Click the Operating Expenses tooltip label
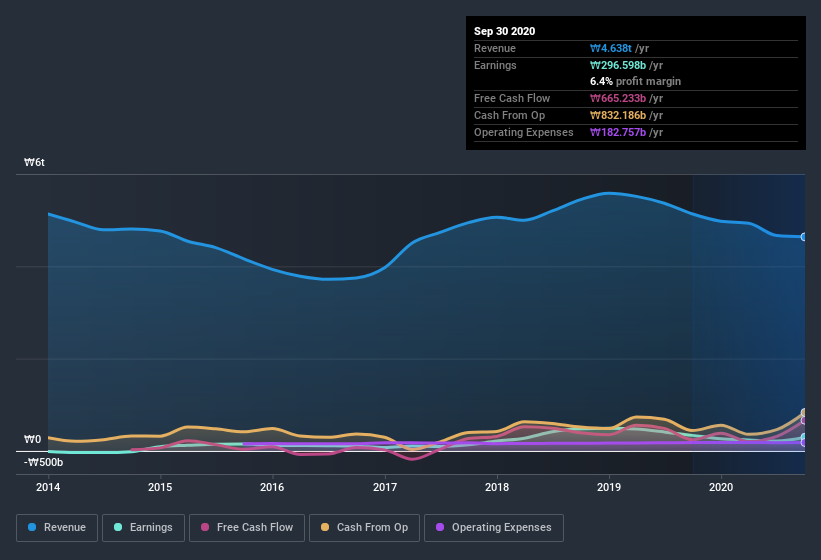The image size is (821, 560). (x=524, y=132)
